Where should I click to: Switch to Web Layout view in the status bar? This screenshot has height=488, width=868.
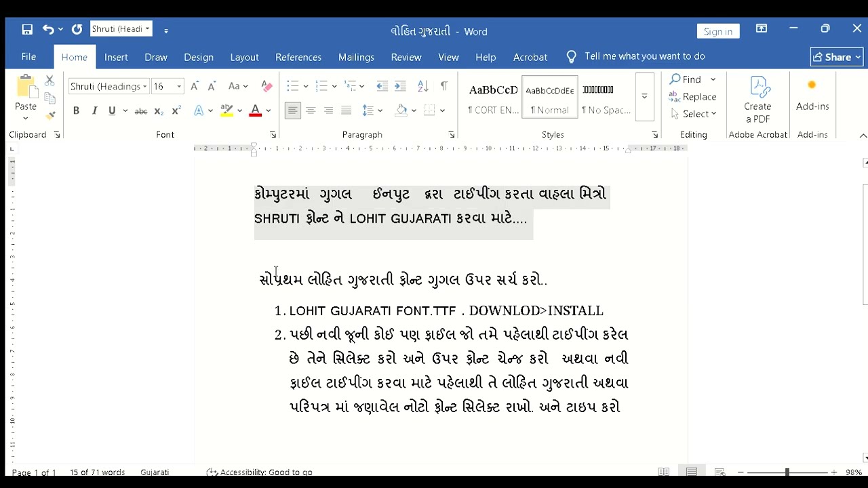pos(719,472)
